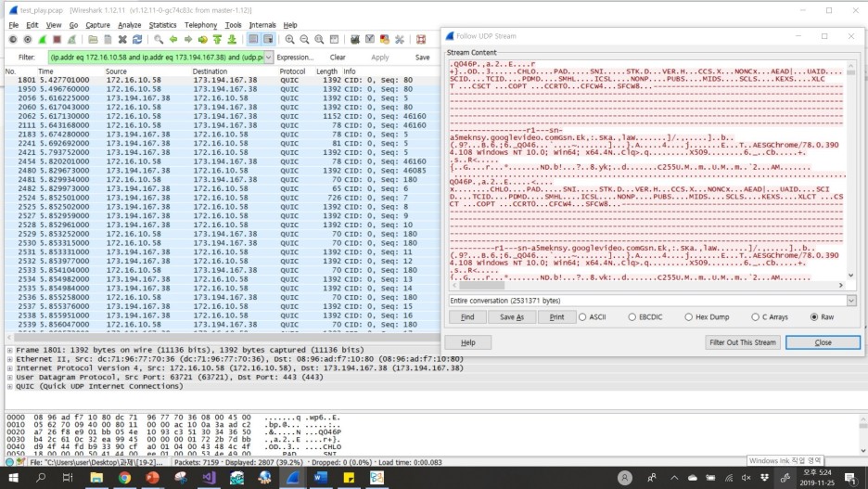
Task: Select packet row number 2062
Action: coord(222,116)
